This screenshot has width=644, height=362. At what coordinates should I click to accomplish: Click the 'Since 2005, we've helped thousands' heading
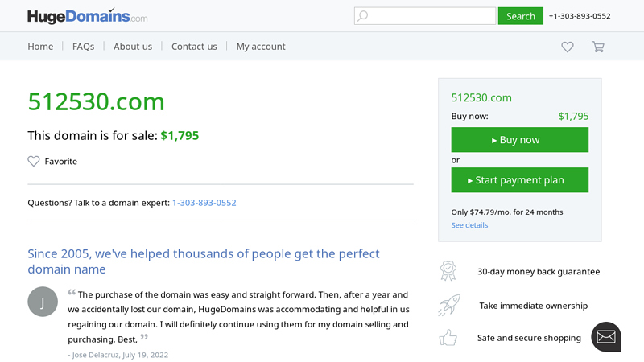204,261
